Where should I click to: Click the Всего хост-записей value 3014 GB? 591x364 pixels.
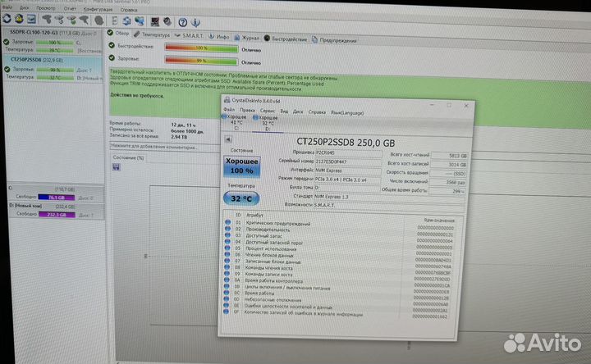[x=449, y=165]
